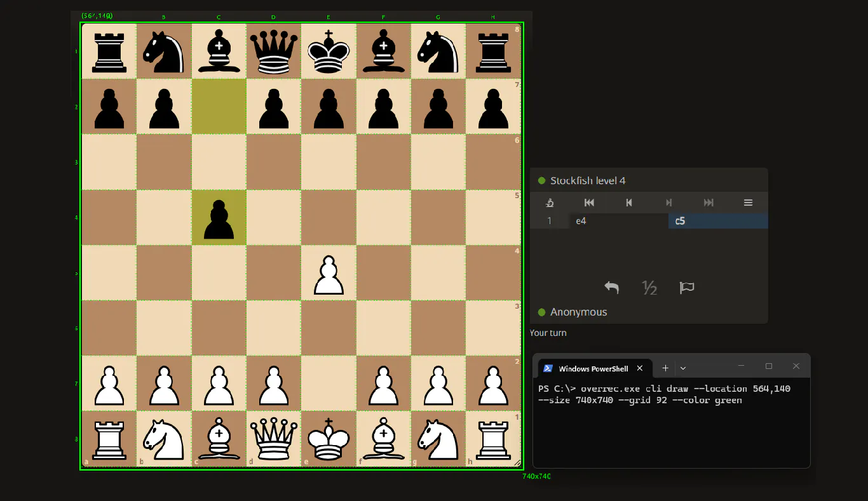Open a new tab in PowerShell window

[x=665, y=368]
